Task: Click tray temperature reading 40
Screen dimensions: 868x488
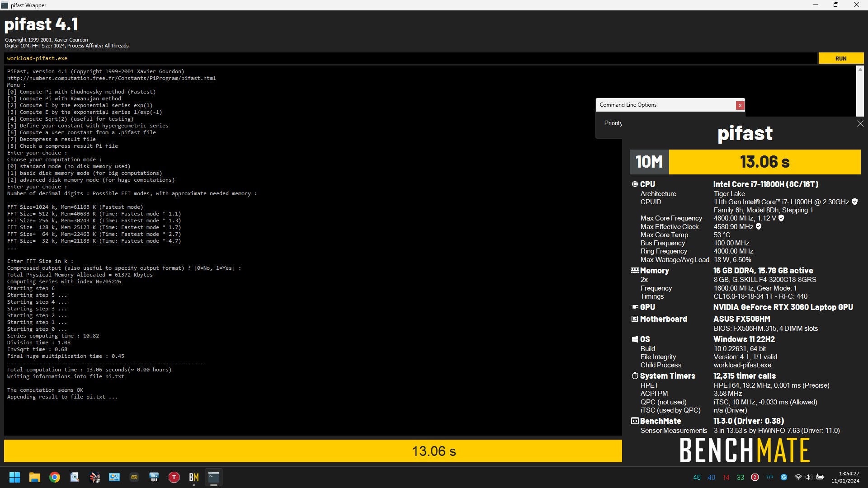Action: tap(711, 478)
